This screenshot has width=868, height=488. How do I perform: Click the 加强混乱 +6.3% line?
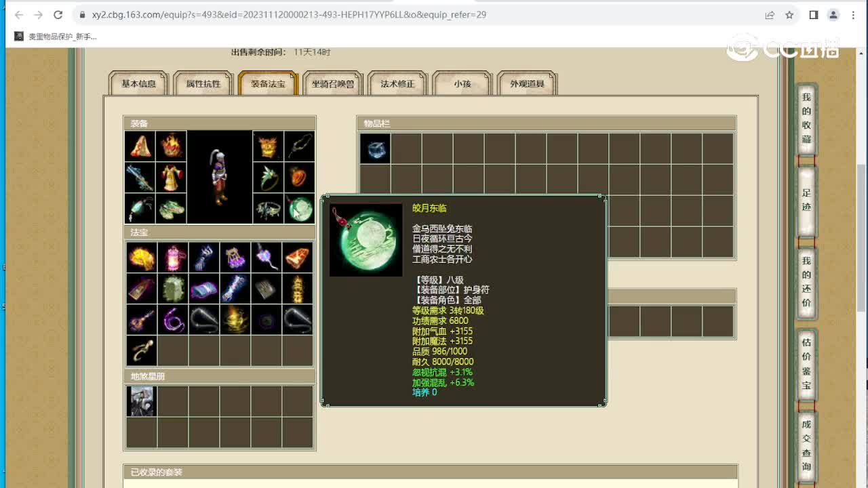click(443, 382)
